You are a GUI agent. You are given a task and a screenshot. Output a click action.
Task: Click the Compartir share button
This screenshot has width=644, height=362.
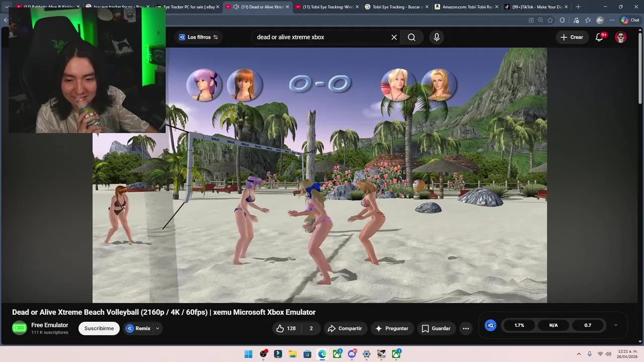click(x=345, y=328)
